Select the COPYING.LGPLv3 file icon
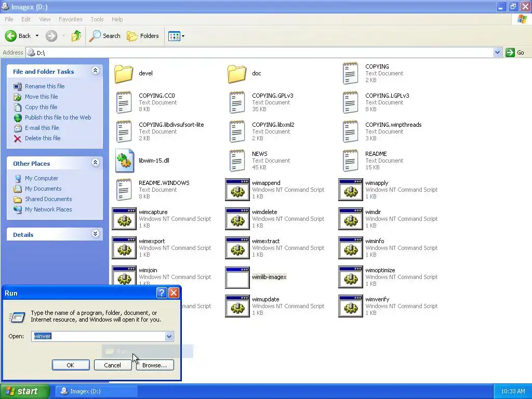532x399 pixels. [350, 102]
